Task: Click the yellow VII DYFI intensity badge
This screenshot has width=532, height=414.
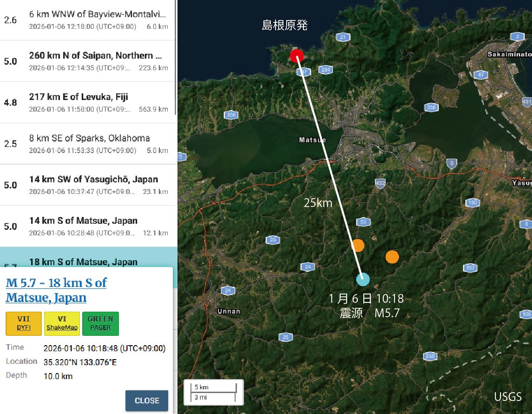Action: click(x=23, y=323)
